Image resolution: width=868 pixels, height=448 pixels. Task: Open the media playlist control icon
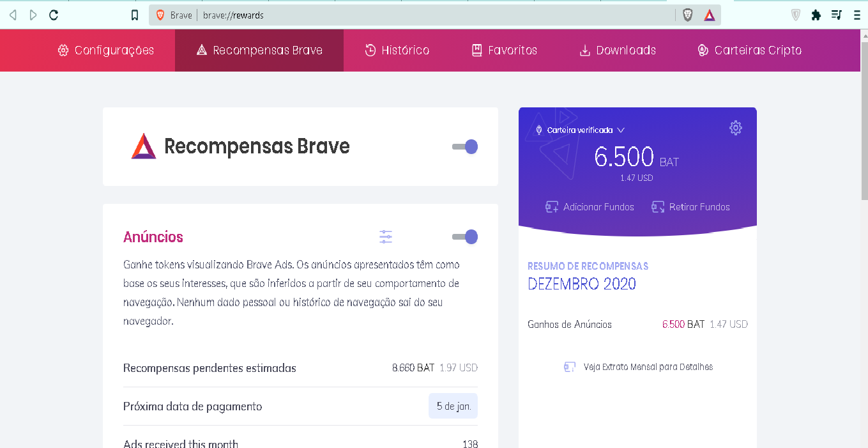(837, 15)
